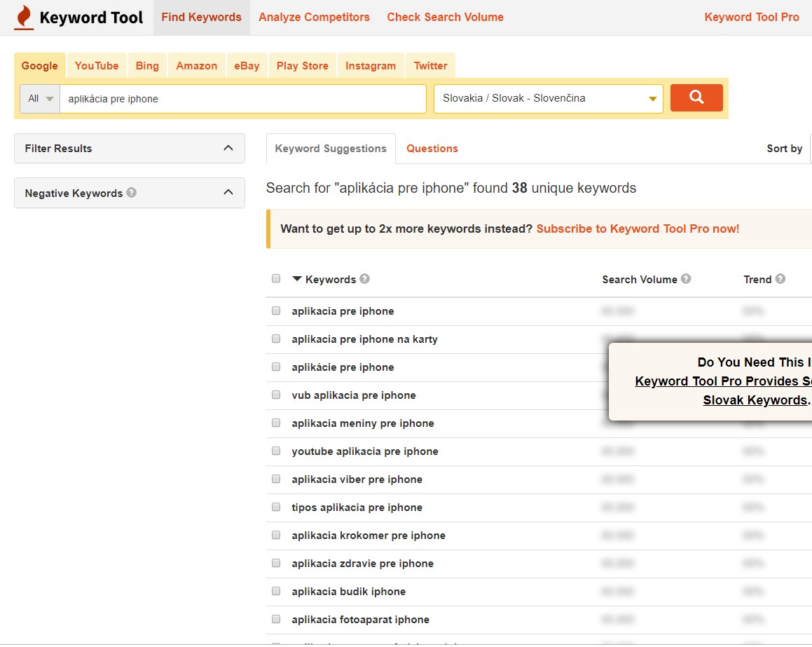Check the 'vub aplikacia pre iphone' checkbox

[x=276, y=395]
